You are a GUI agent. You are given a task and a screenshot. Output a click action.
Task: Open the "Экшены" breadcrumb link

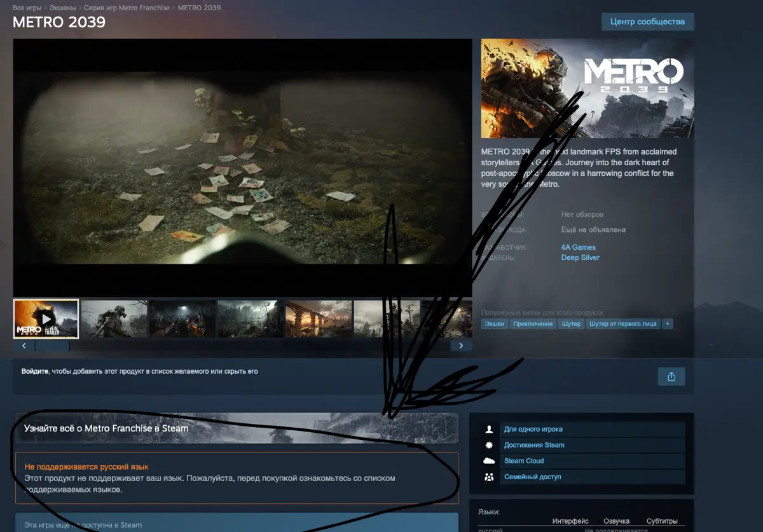(62, 8)
